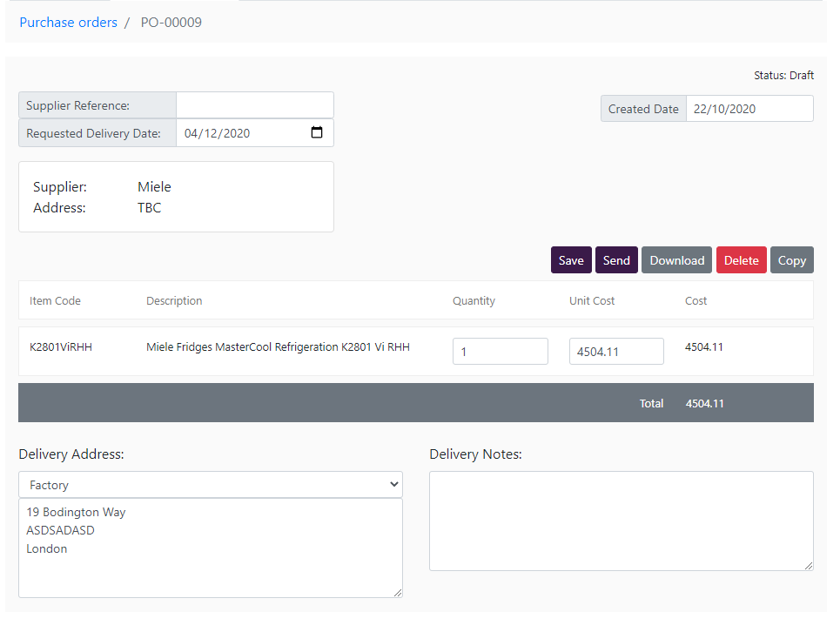Viewport: 840px width, 632px height.
Task: Click the Item Code column header
Action: [55, 301]
